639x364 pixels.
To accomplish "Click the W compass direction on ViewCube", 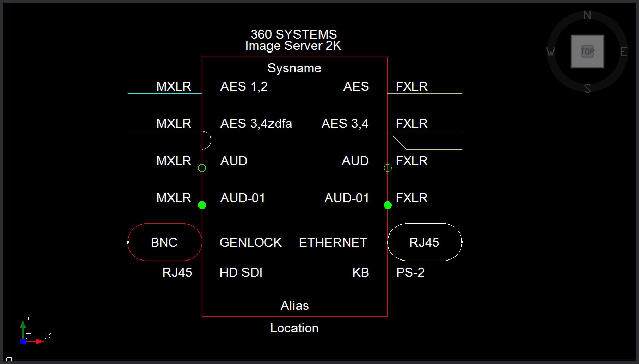I will point(551,52).
